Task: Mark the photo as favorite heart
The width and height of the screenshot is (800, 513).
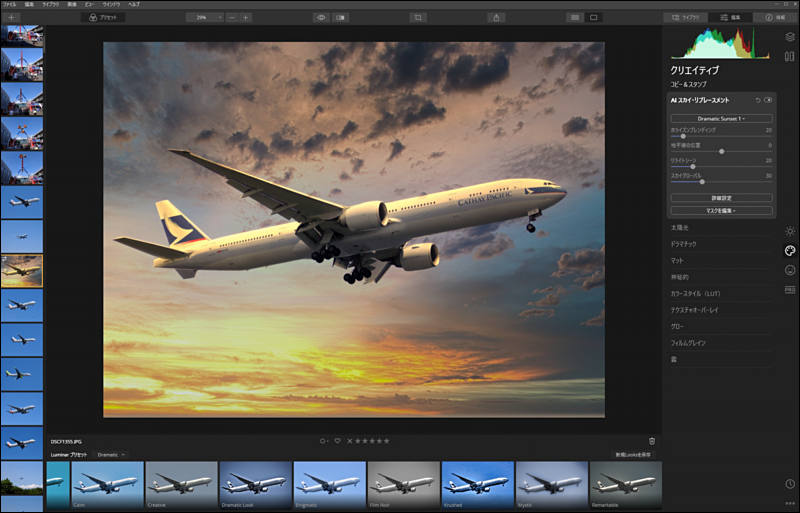Action: point(337,441)
